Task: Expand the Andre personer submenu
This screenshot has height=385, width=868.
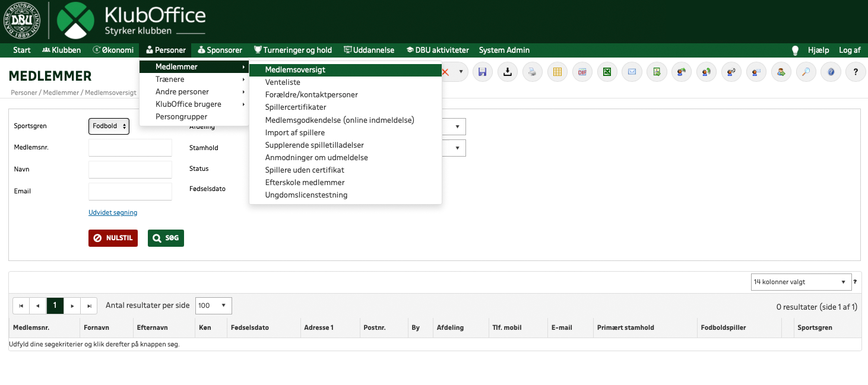Action: (194, 92)
